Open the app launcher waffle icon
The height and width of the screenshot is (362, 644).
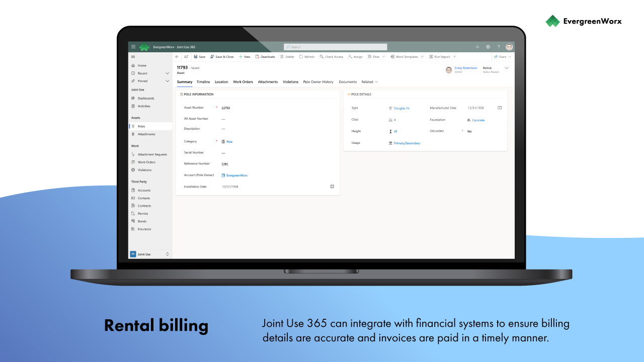(133, 47)
